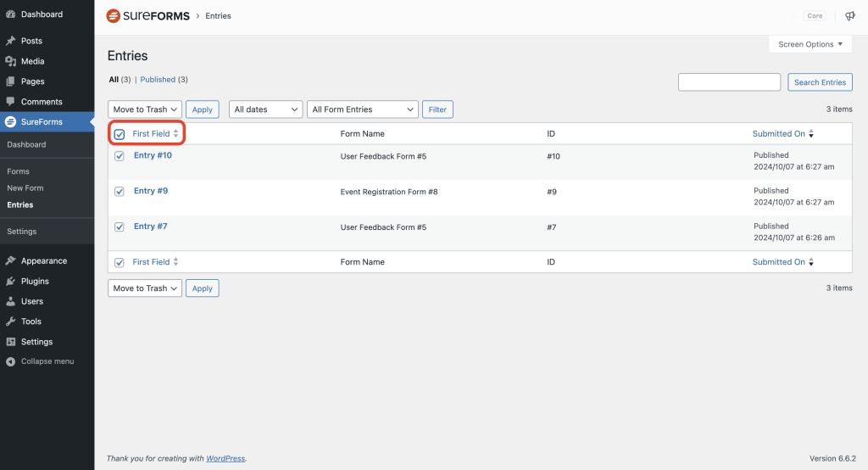Click sort arrows beside bottom First Field footer
This screenshot has width=868, height=470.
(x=175, y=261)
